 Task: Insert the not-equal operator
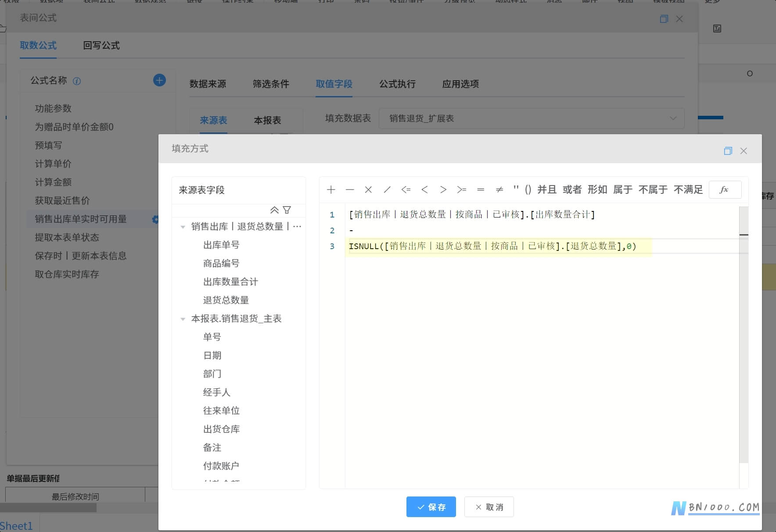pos(499,189)
